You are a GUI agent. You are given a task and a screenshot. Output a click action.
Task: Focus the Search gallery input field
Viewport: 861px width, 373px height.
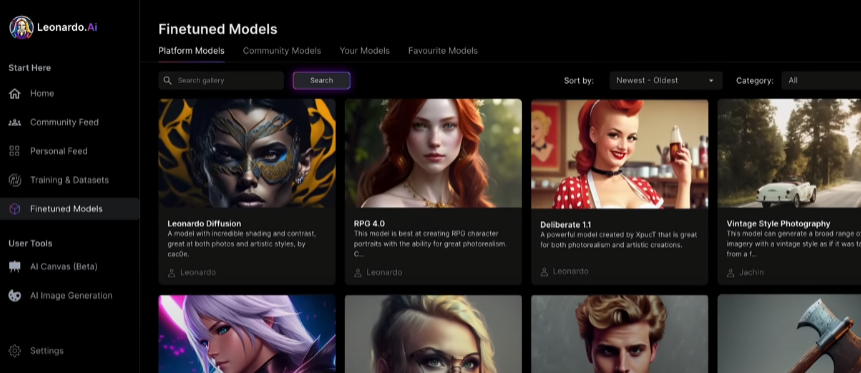tap(221, 80)
